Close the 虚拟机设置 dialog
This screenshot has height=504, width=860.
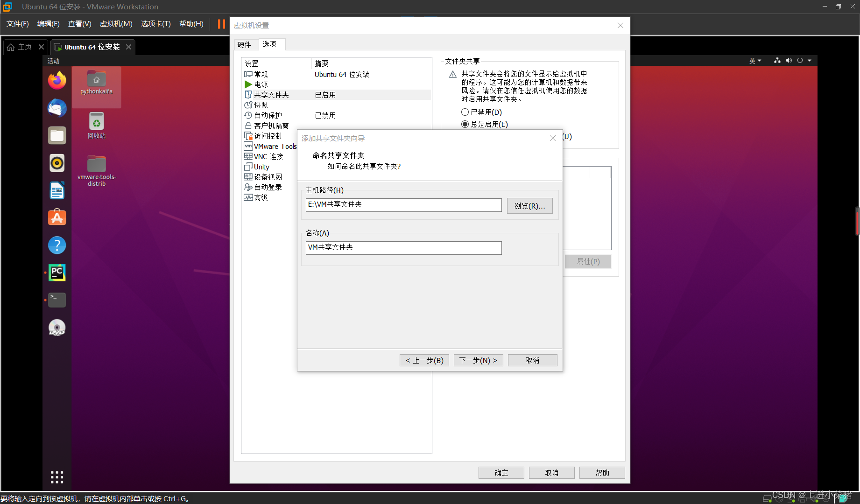(620, 25)
